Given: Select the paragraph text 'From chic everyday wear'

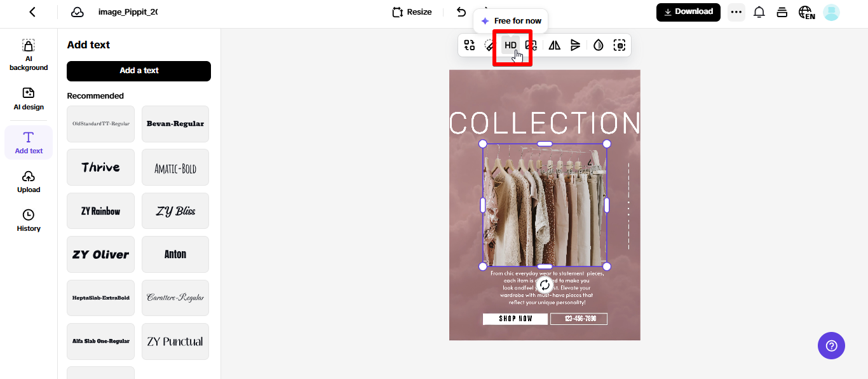Looking at the screenshot, I should point(547,288).
